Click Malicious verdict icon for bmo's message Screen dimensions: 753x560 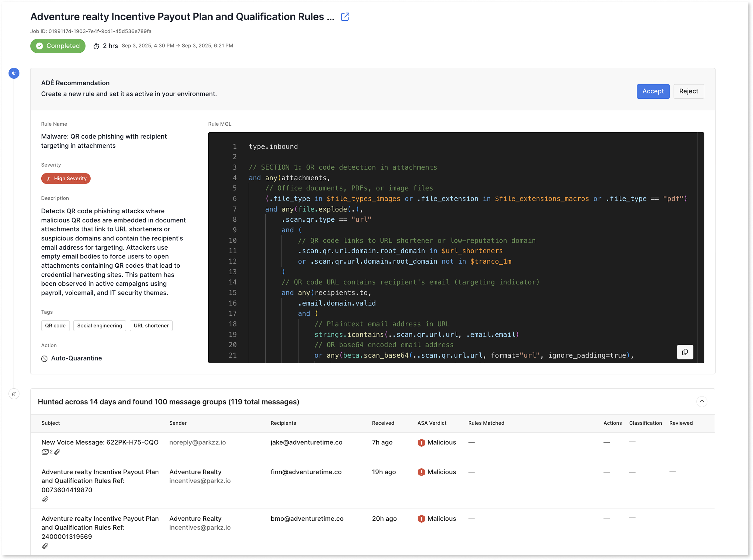click(421, 519)
